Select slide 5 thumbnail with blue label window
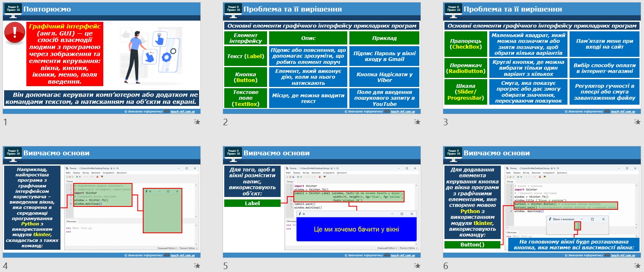The image size is (644, 272). pos(322,202)
